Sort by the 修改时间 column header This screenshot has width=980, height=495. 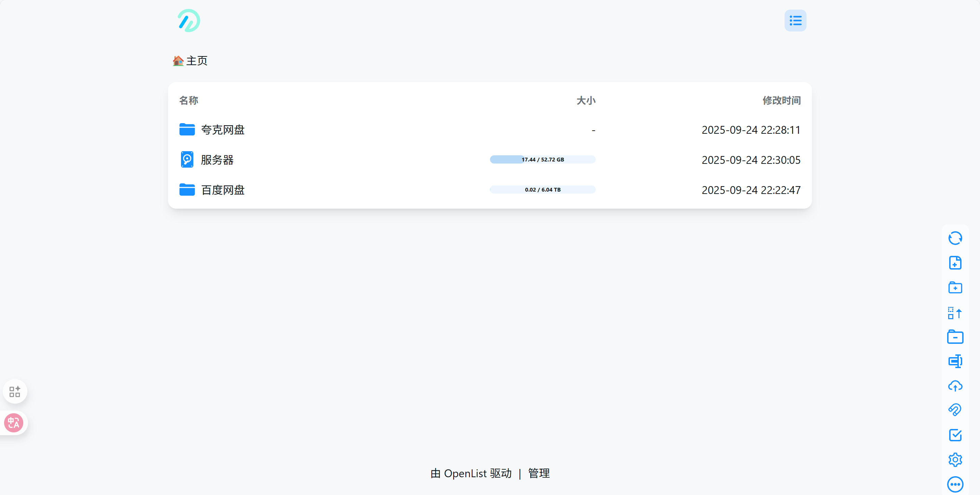tap(782, 101)
